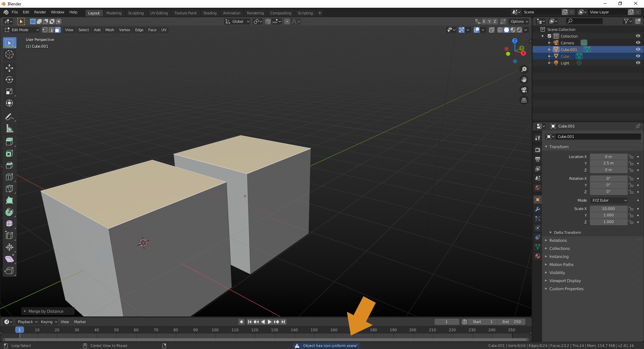Switch to the UV Editing workspace tab
644x349 pixels.
pyautogui.click(x=159, y=13)
